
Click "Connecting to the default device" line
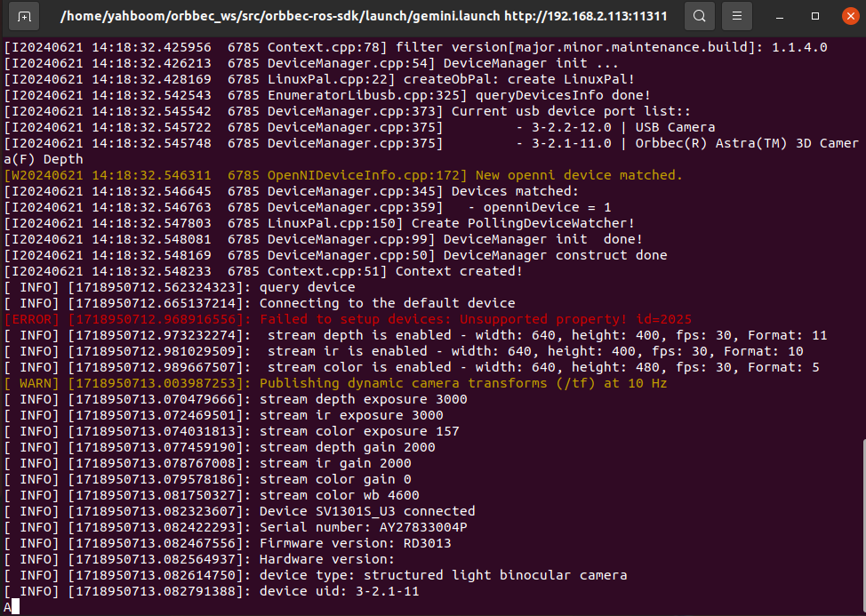click(260, 304)
